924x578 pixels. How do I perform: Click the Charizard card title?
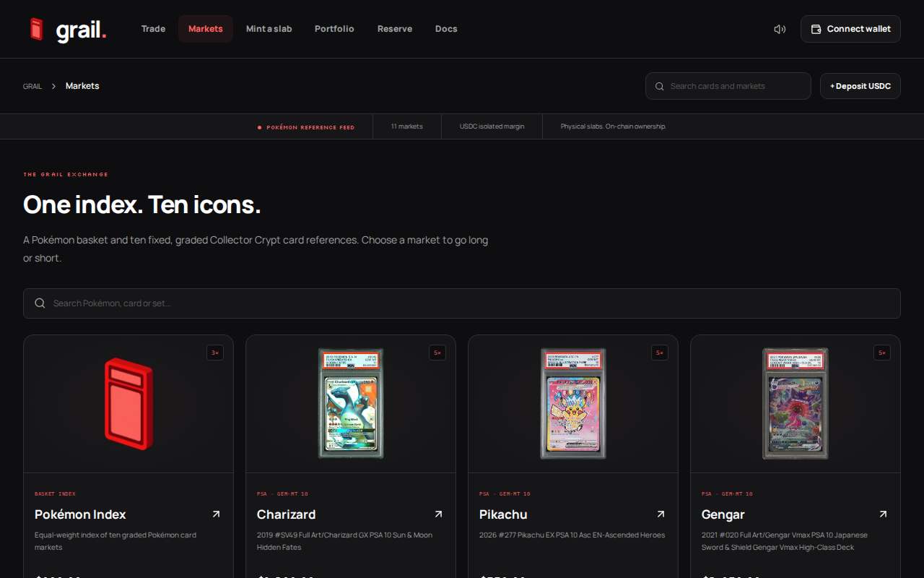tap(286, 514)
